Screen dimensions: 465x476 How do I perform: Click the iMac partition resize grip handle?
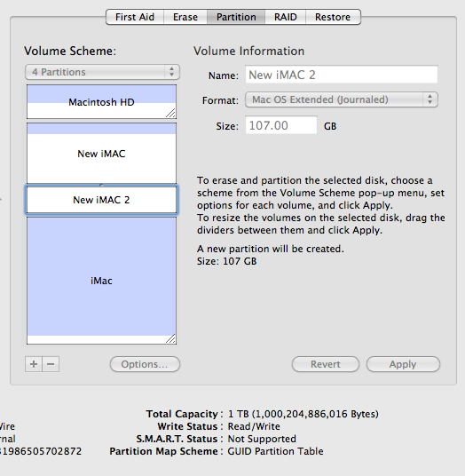tap(170, 338)
